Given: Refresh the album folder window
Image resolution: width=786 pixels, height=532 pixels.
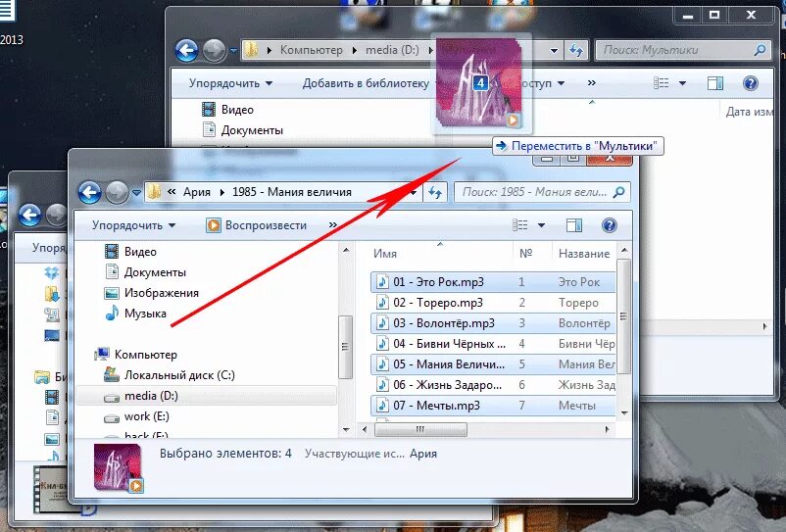Looking at the screenshot, I should 434,192.
